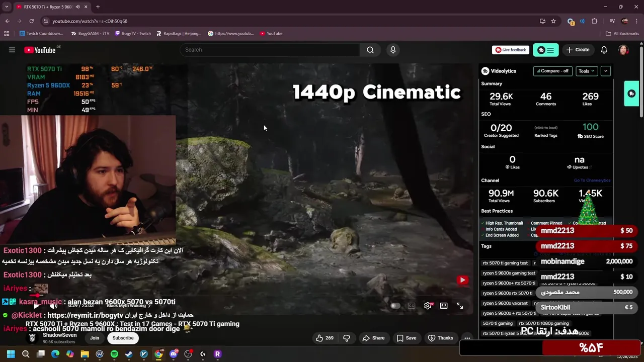Open Twitch Countdown bookmark

[x=41, y=34]
